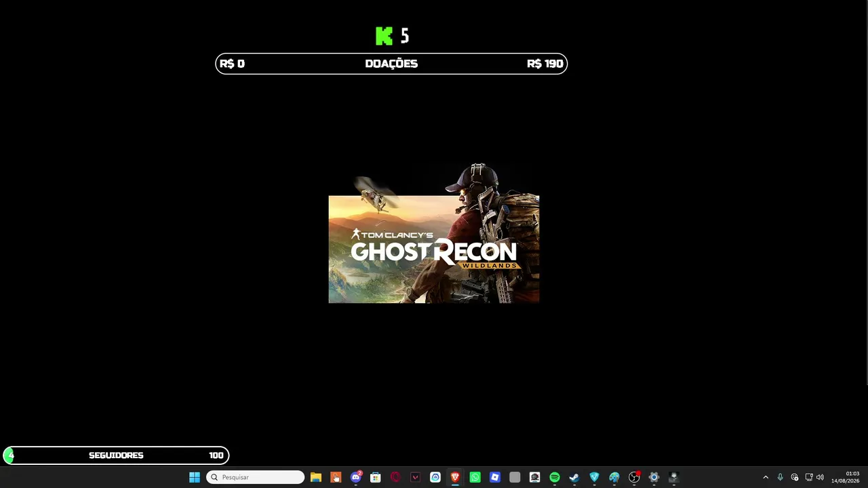Image resolution: width=868 pixels, height=488 pixels.
Task: Show hidden system tray icons
Action: pyautogui.click(x=766, y=477)
